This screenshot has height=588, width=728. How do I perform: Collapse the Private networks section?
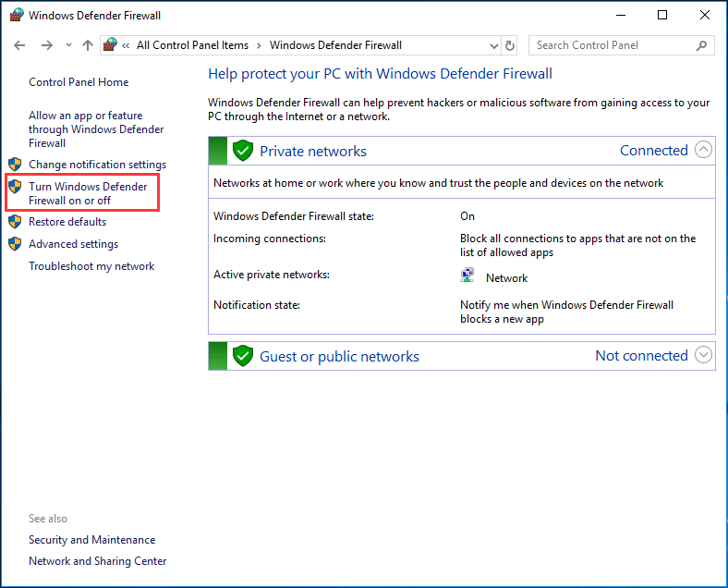coord(703,150)
